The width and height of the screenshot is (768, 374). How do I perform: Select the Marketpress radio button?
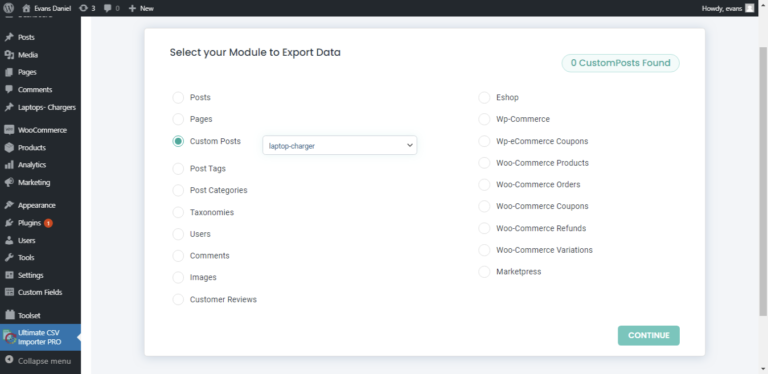[484, 272]
